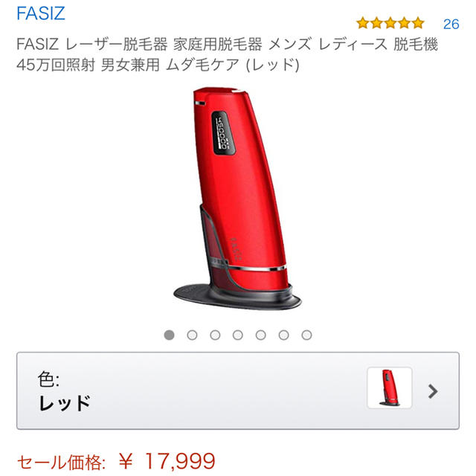Show the last product image via dot
The image size is (476, 476).
coord(306,335)
